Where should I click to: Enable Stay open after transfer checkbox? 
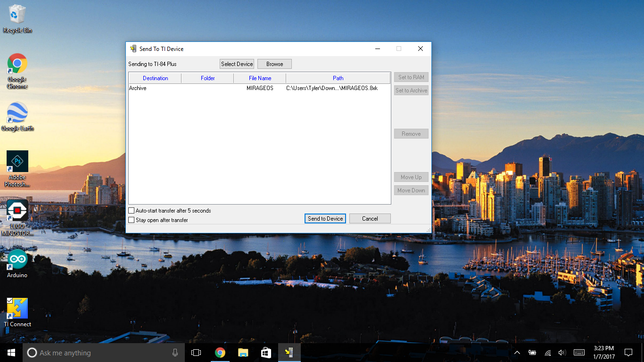coord(132,220)
